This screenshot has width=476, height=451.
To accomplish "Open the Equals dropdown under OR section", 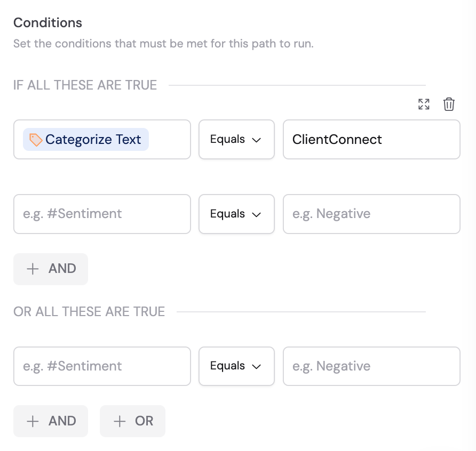I will 236,366.
